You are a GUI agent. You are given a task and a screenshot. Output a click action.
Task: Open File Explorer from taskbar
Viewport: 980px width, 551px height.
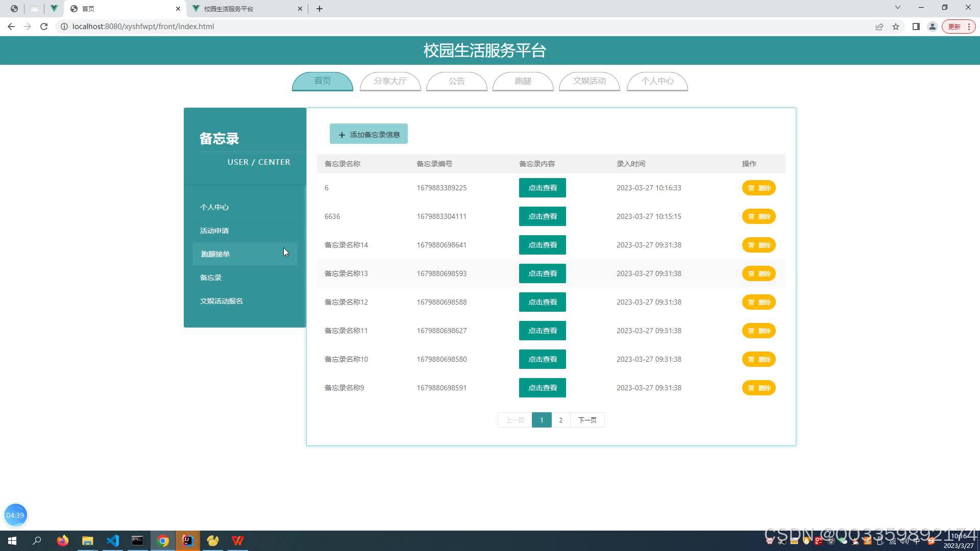tap(88, 541)
